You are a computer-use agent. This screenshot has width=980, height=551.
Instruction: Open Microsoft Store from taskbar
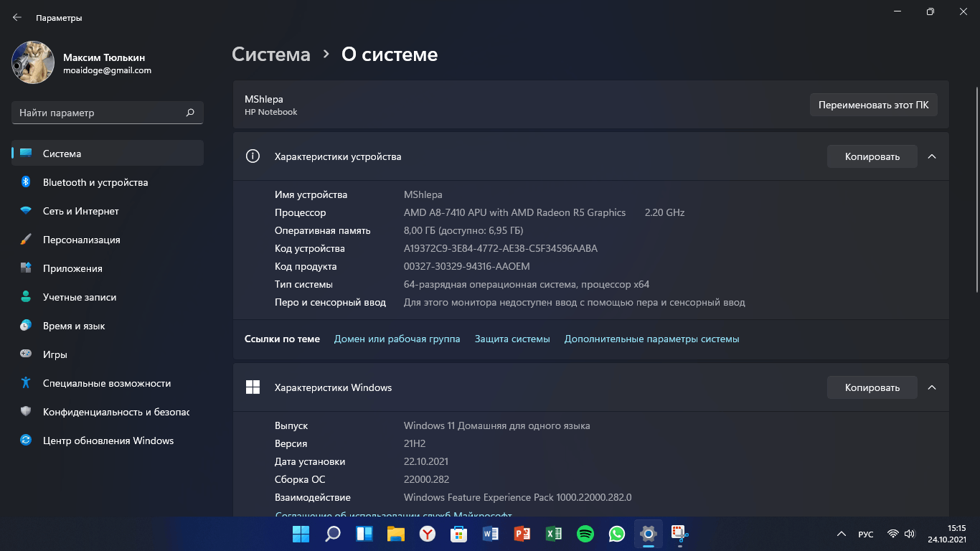(458, 534)
